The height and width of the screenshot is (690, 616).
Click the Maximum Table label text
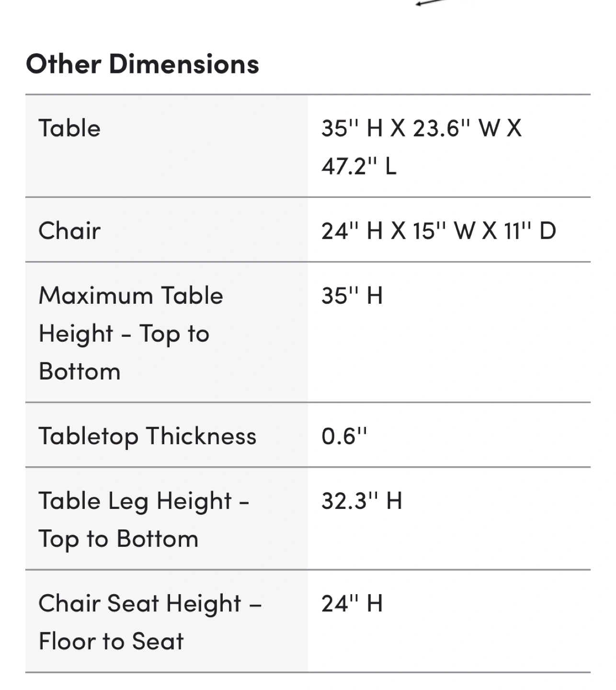pyautogui.click(x=131, y=296)
